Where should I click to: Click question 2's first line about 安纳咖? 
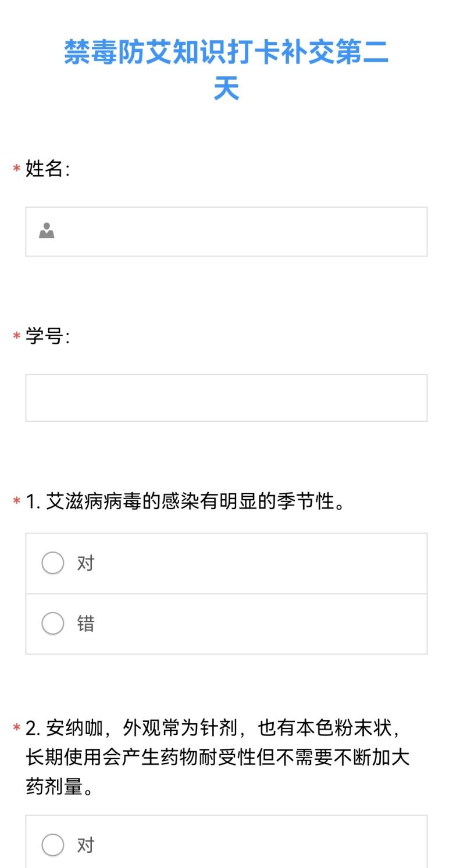[x=215, y=727]
